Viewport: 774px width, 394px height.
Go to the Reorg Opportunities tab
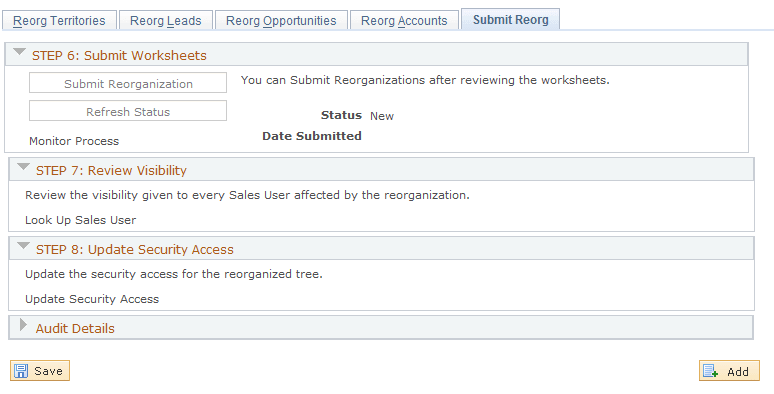click(281, 21)
